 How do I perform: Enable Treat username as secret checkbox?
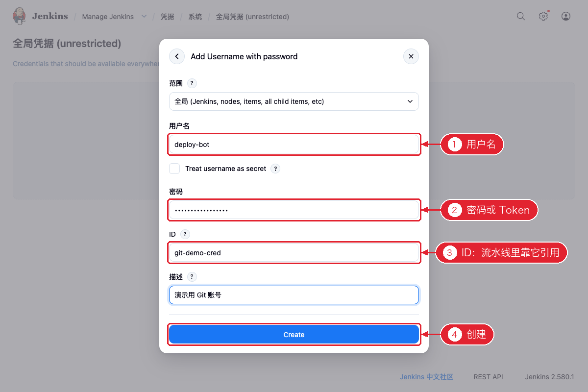click(174, 169)
